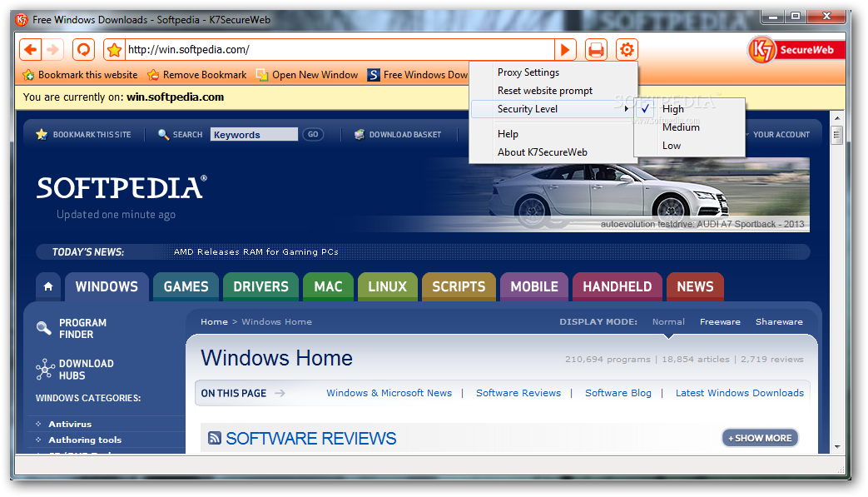Open the Free Windows Downloads bookmark
The height and width of the screenshot is (497, 868).
point(418,75)
